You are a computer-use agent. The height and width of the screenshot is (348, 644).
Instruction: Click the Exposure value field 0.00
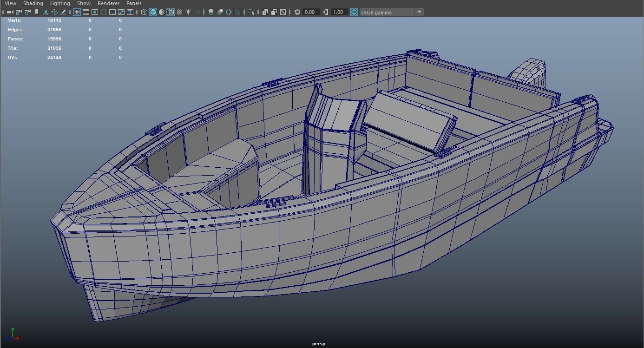point(311,12)
